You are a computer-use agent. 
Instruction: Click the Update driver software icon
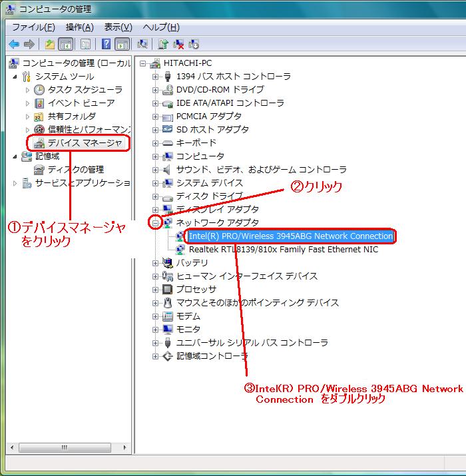pos(163,45)
